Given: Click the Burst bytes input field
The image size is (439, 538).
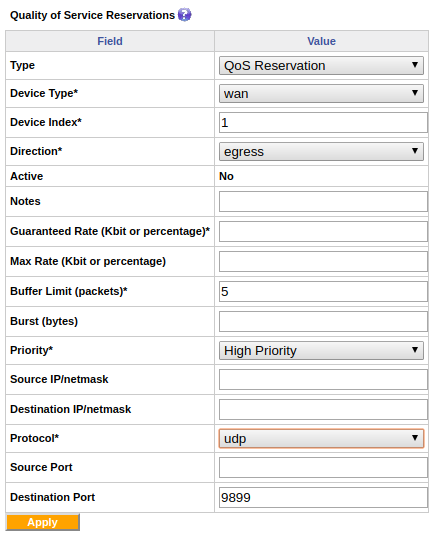Looking at the screenshot, I should 323,321.
